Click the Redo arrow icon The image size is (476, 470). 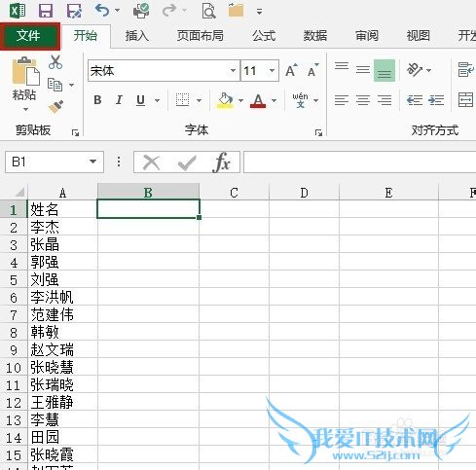pyautogui.click(x=169, y=11)
